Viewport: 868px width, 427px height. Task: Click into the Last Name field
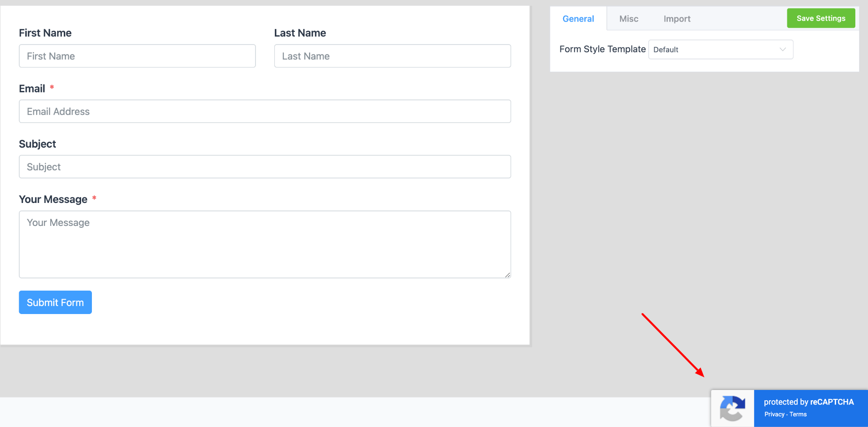[x=392, y=56]
